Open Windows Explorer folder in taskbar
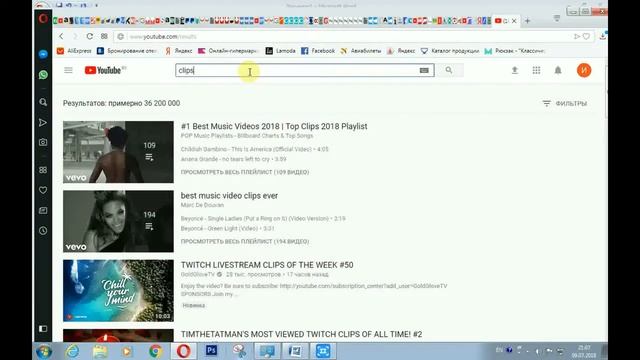640x360 pixels. point(100,351)
